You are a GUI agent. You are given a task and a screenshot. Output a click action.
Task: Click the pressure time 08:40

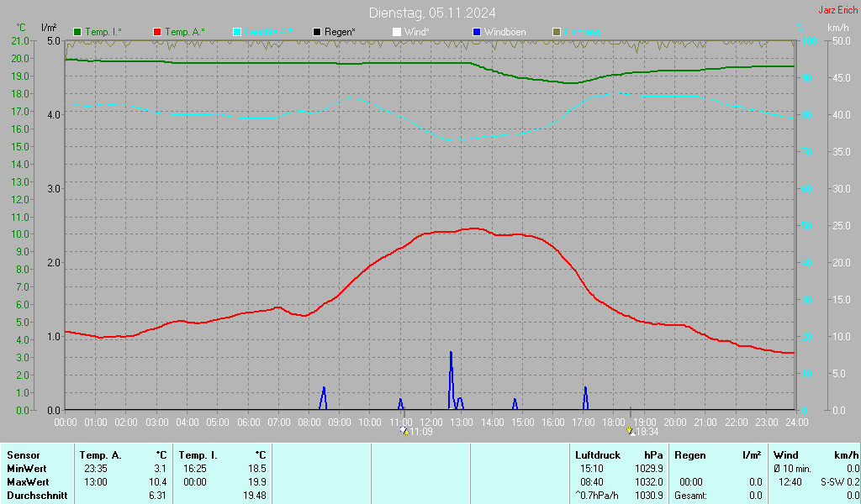click(x=591, y=482)
